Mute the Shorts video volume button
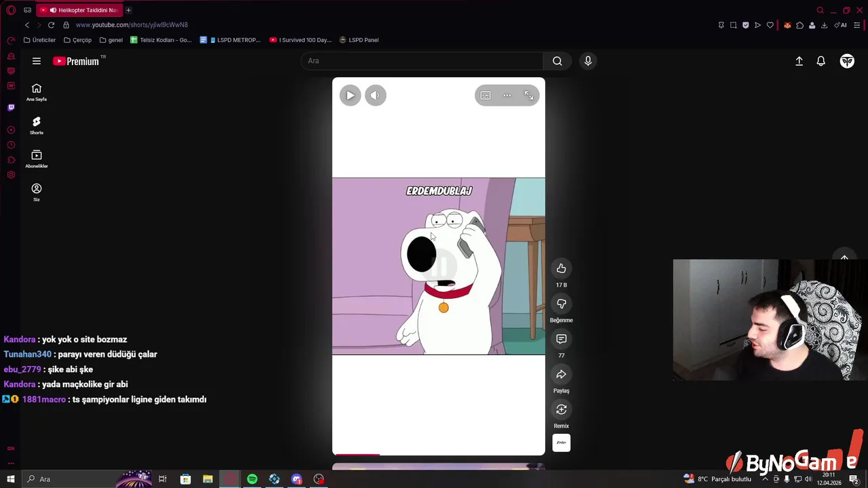This screenshot has width=868, height=488. point(376,96)
